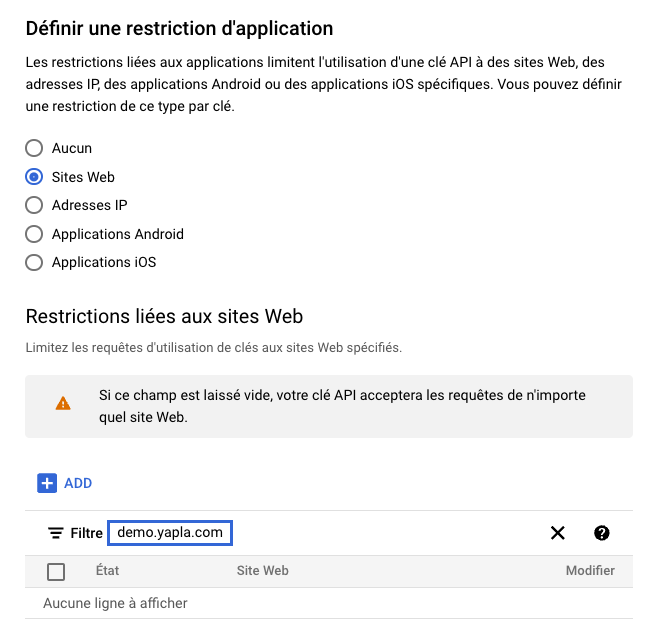
Task: Click the Modifier column header
Action: (590, 571)
